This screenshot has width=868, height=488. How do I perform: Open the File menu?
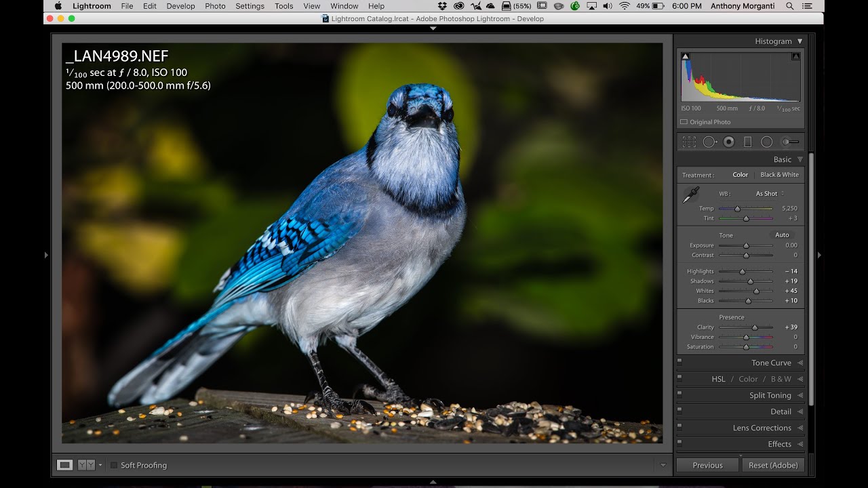tap(127, 6)
